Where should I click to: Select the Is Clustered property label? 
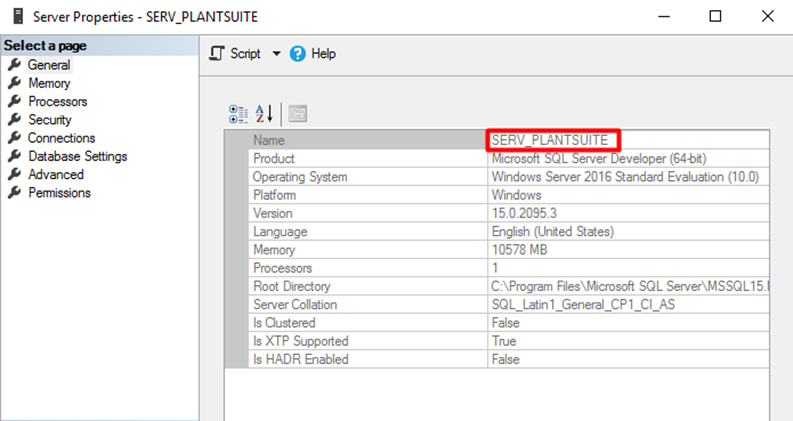pyautogui.click(x=284, y=322)
